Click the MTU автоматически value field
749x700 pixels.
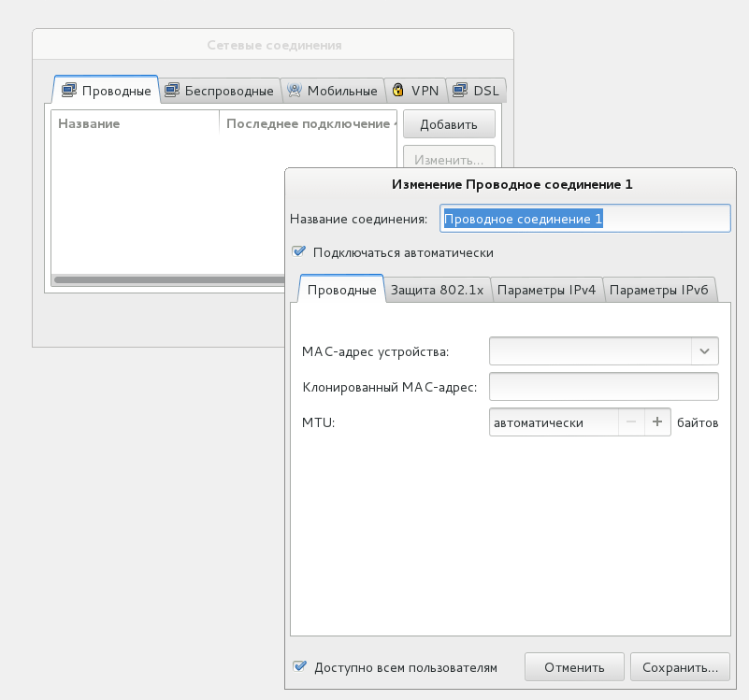(x=554, y=422)
